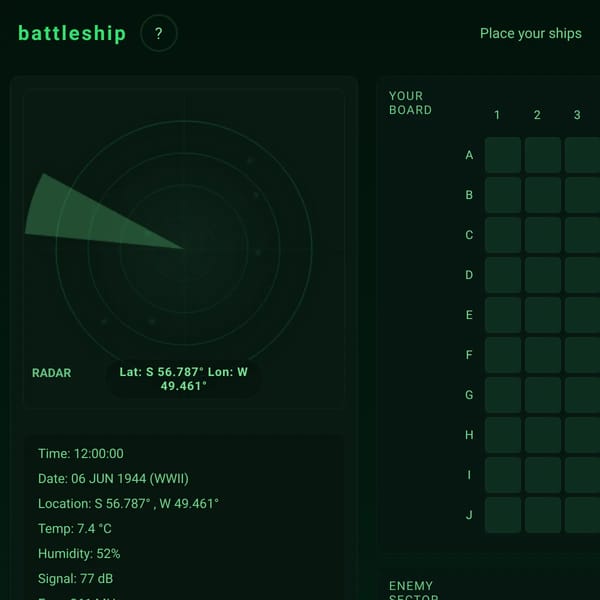Image resolution: width=600 pixels, height=600 pixels.
Task: Click column header 1 on your board
Action: click(497, 115)
